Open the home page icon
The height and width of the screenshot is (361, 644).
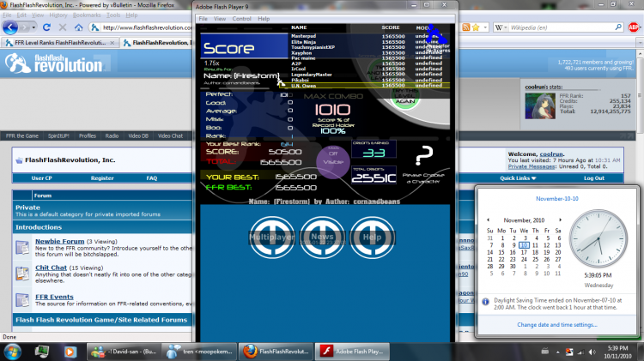coord(79,27)
